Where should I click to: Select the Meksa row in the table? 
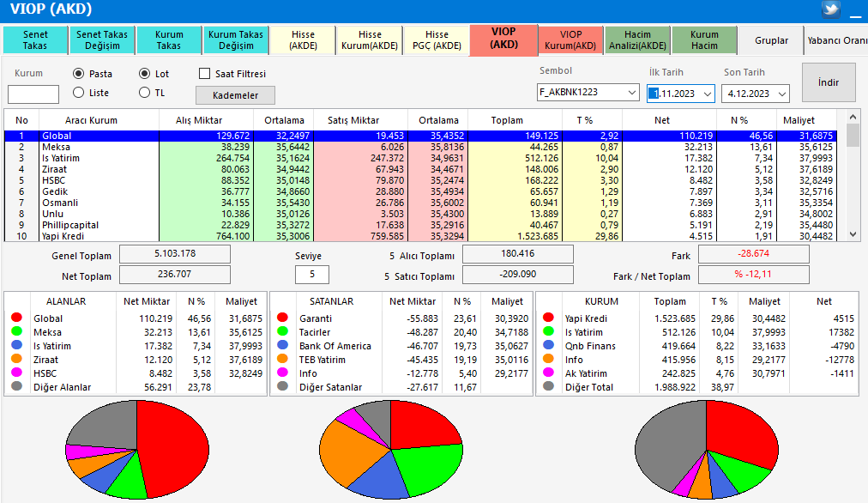click(x=421, y=147)
